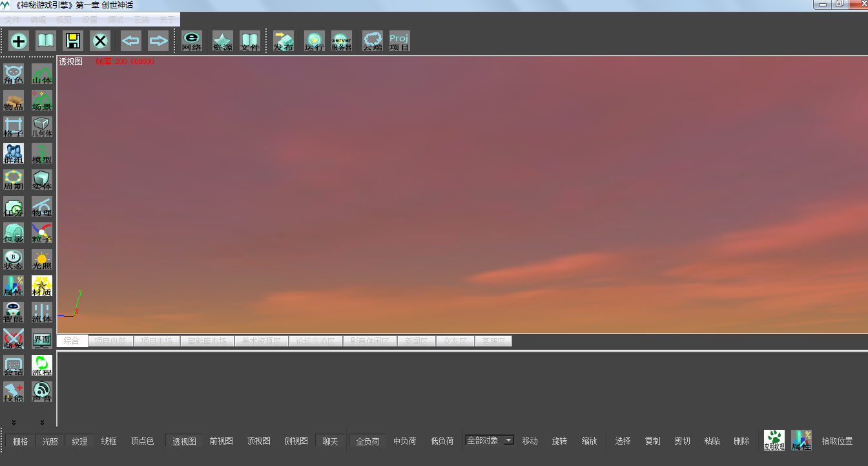Click the 拾取位置 pick position button
868x466 pixels.
coord(838,441)
